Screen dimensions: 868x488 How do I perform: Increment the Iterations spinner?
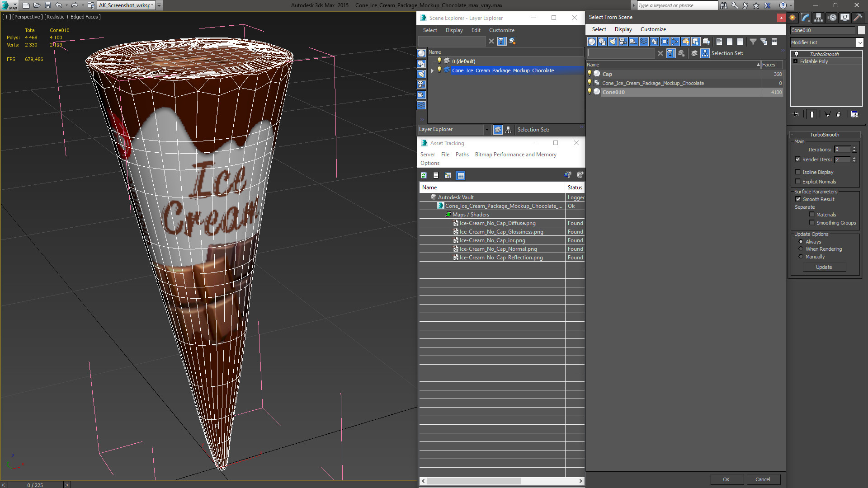tap(854, 148)
